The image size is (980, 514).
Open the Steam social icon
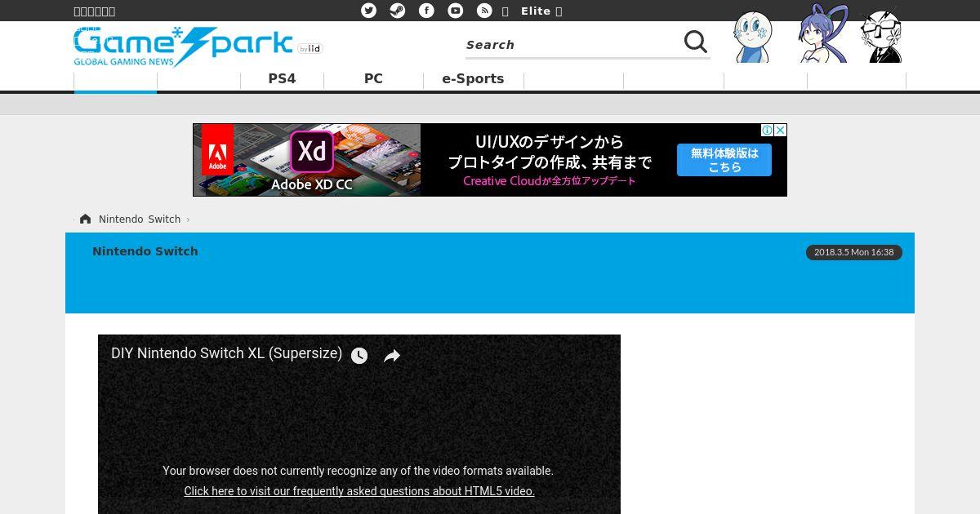click(397, 11)
